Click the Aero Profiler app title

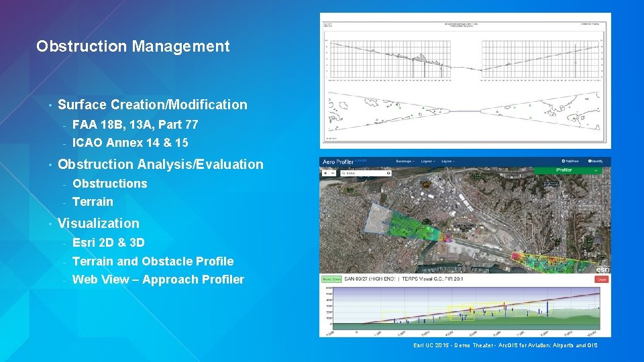point(338,162)
